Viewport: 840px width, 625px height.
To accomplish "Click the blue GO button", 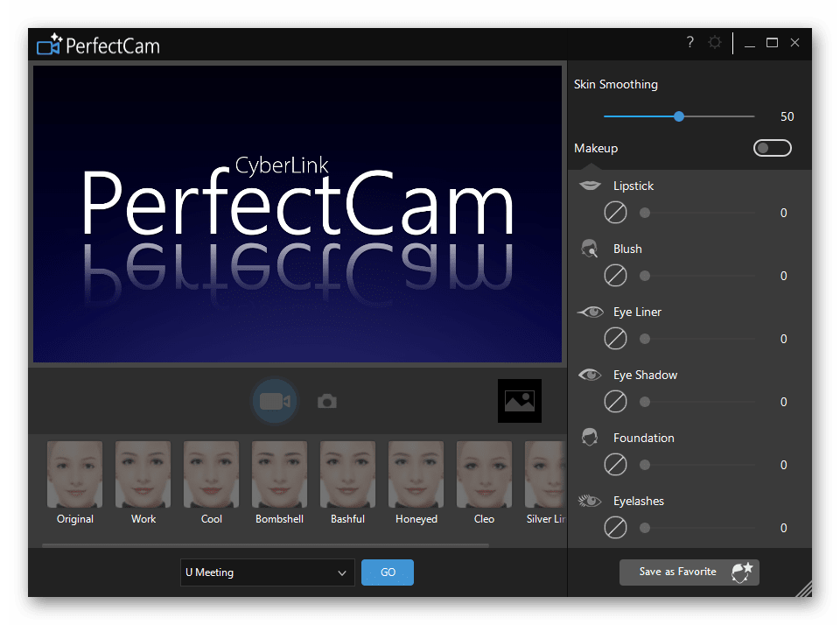I will click(x=388, y=572).
